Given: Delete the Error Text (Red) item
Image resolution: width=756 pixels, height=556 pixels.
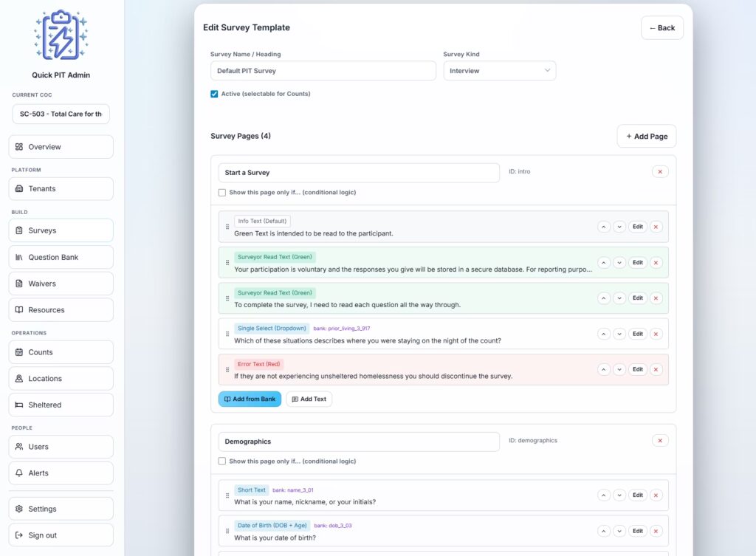Looking at the screenshot, I should point(656,369).
